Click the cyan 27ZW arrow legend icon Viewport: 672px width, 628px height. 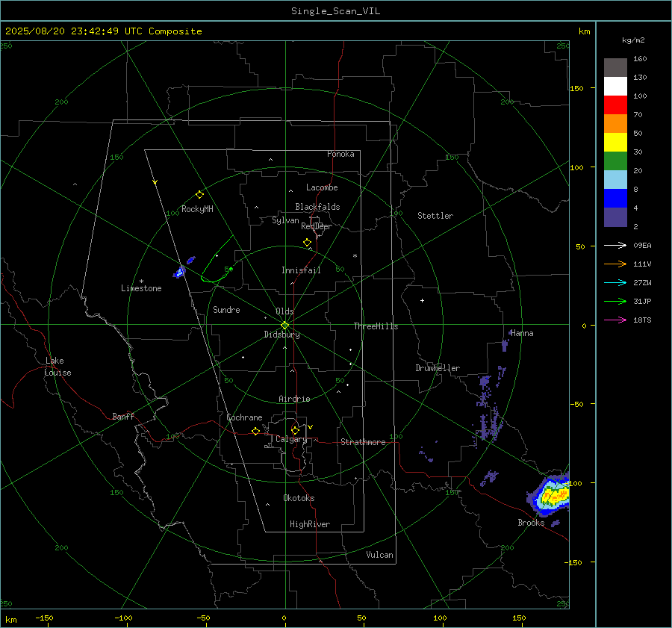click(x=615, y=282)
